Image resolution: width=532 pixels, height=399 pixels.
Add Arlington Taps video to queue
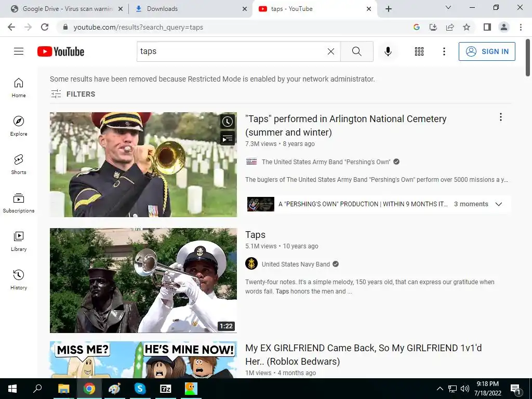click(228, 138)
